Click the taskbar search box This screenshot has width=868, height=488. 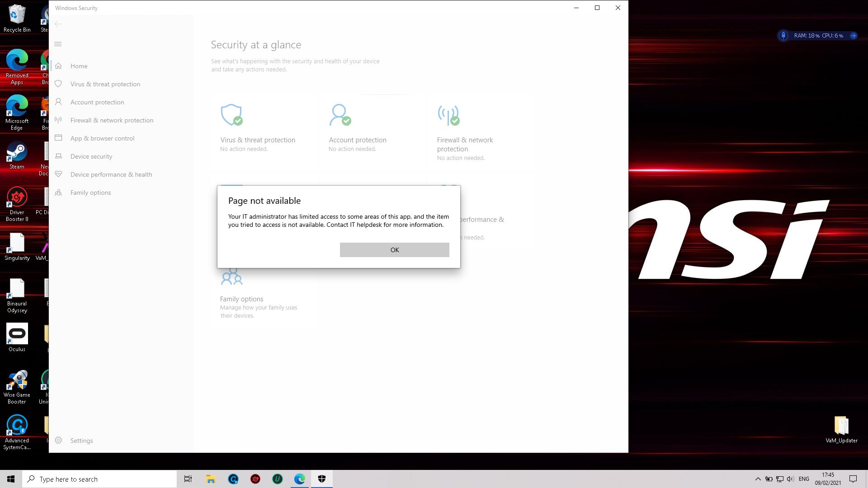tap(99, 479)
